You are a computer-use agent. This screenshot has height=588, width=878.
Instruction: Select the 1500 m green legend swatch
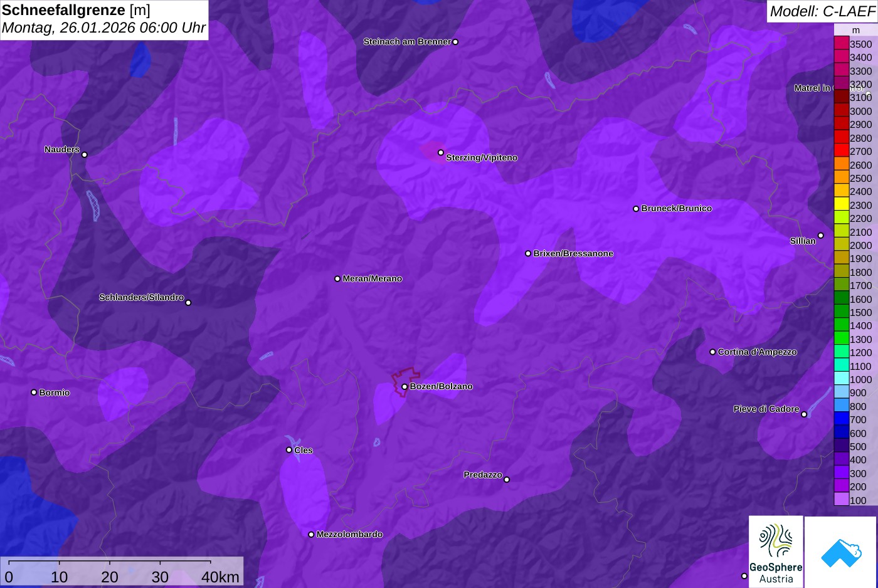click(x=841, y=312)
